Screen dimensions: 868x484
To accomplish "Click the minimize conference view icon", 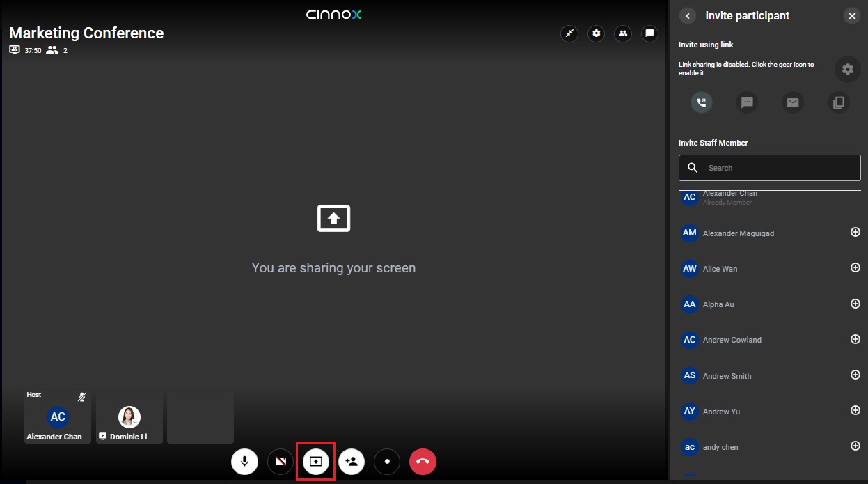I will (570, 33).
